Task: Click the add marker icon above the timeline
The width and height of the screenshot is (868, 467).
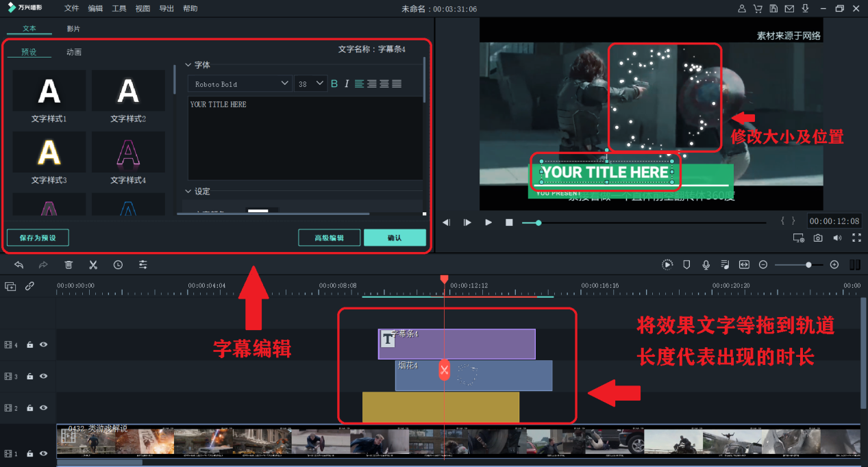Action: (686, 264)
